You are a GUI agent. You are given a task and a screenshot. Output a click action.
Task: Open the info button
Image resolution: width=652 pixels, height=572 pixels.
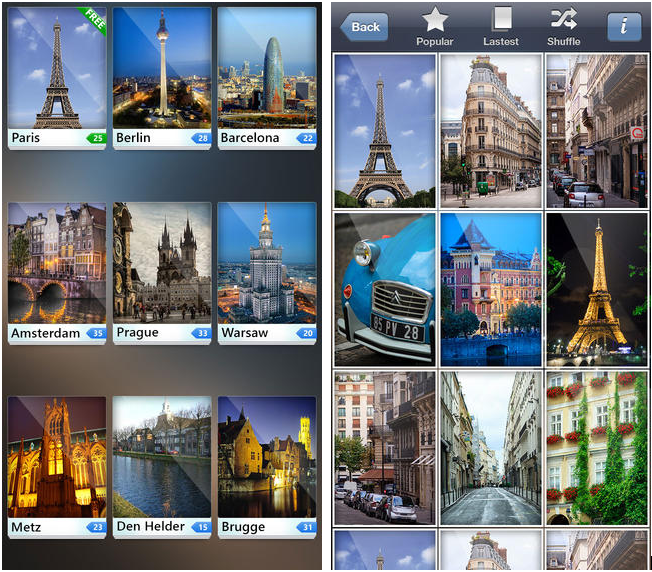[x=624, y=27]
